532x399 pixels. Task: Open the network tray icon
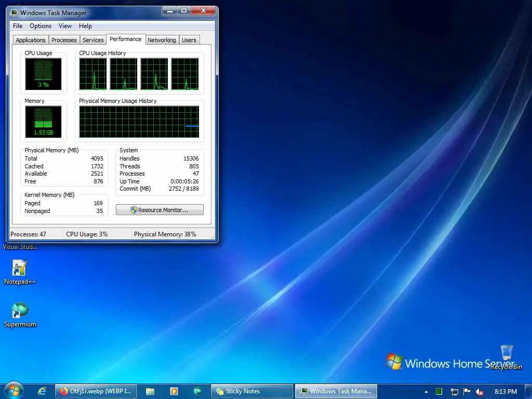pyautogui.click(x=454, y=392)
